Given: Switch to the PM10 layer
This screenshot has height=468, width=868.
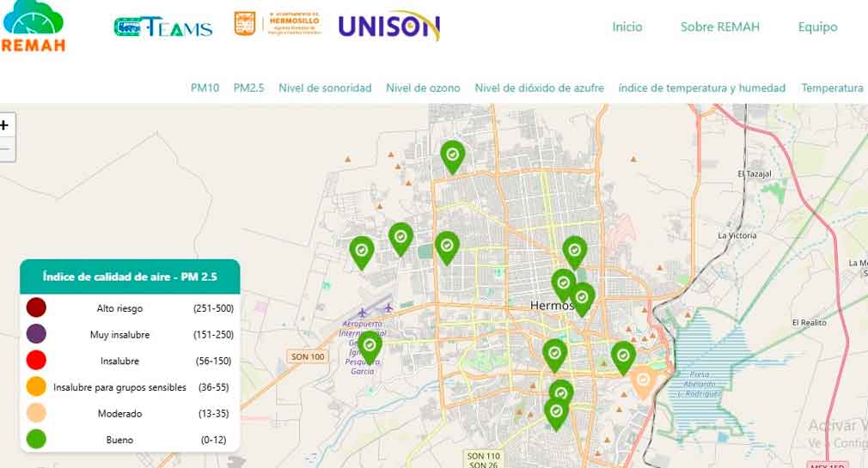Looking at the screenshot, I should (x=205, y=88).
